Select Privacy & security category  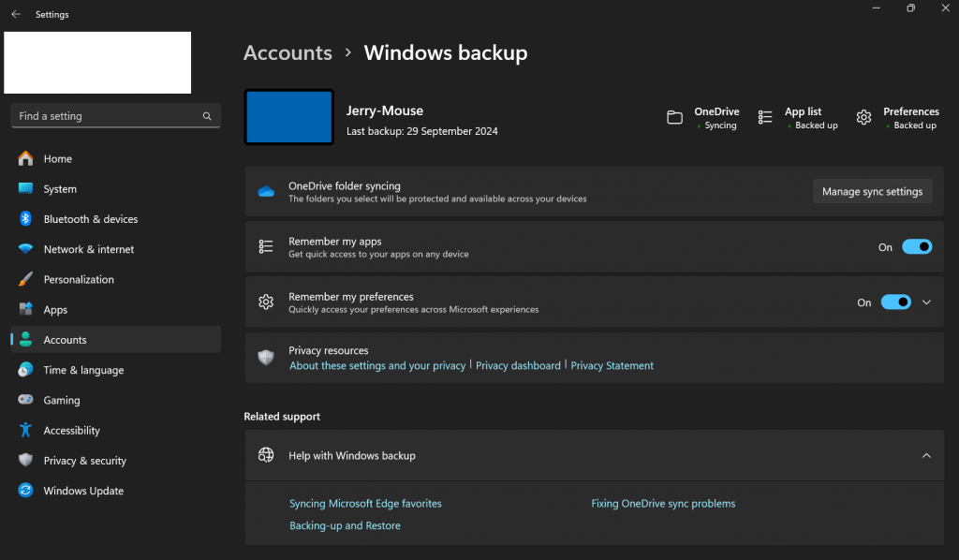[115, 460]
